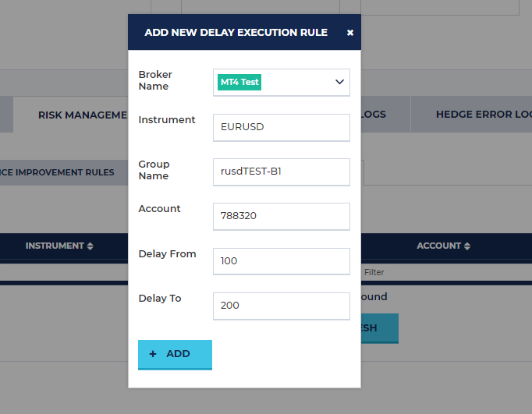Click the Instrument column header
The height and width of the screenshot is (414, 532).
pyautogui.click(x=55, y=246)
